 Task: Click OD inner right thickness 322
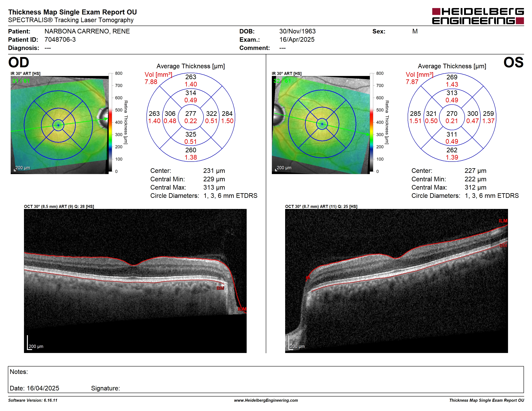[211, 114]
